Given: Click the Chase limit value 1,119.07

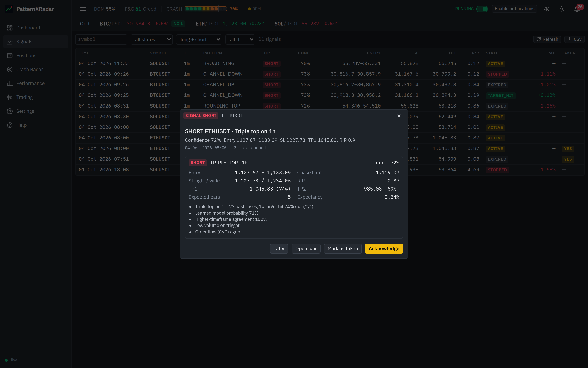Looking at the screenshot, I should [387, 173].
